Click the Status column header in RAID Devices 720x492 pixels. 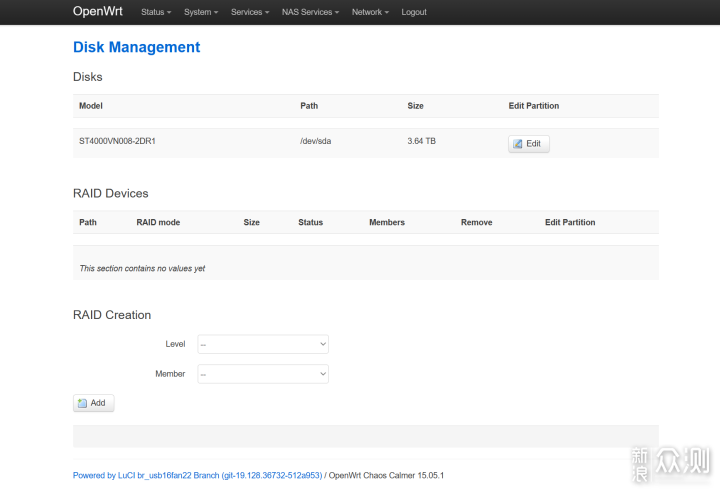310,222
